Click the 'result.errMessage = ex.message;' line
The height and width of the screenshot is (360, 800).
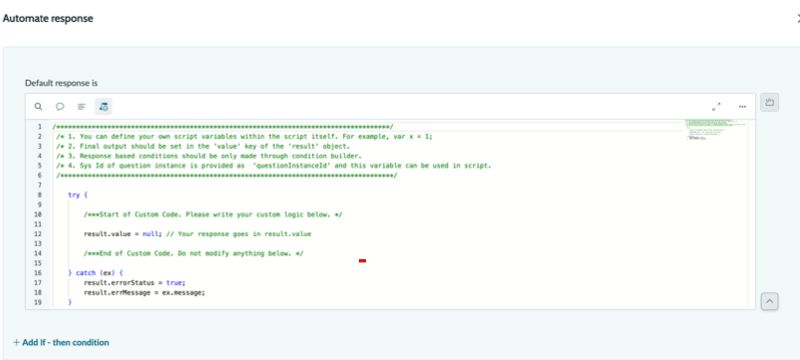pos(144,293)
